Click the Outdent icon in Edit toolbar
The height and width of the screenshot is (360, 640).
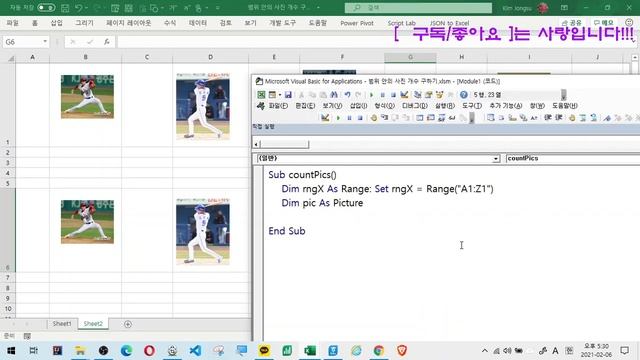coord(559,118)
